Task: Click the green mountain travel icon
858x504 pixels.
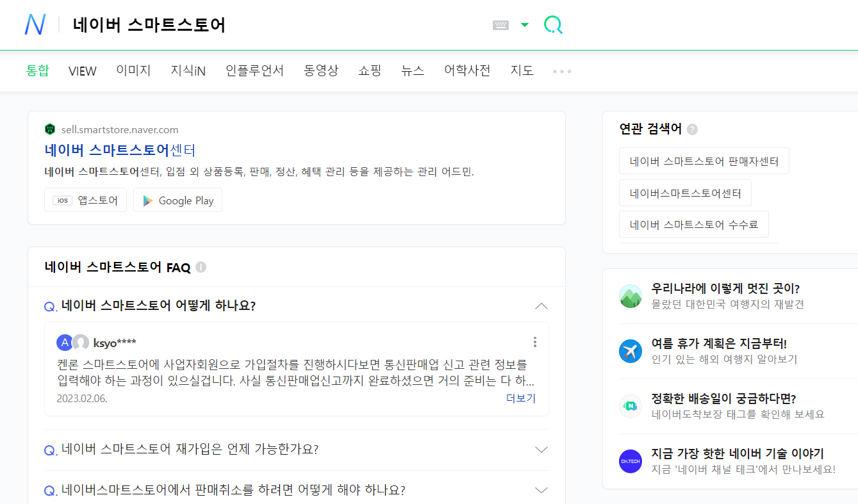Action: pyautogui.click(x=631, y=296)
